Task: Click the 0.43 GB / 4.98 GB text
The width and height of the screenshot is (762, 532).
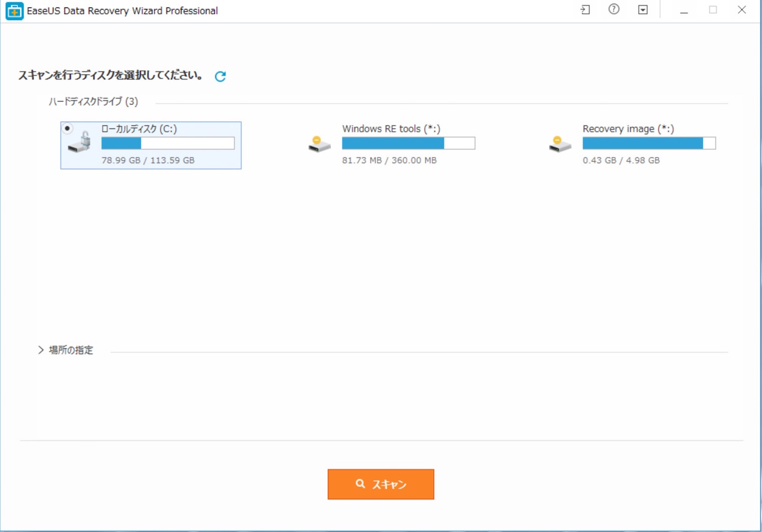Action: click(x=621, y=160)
